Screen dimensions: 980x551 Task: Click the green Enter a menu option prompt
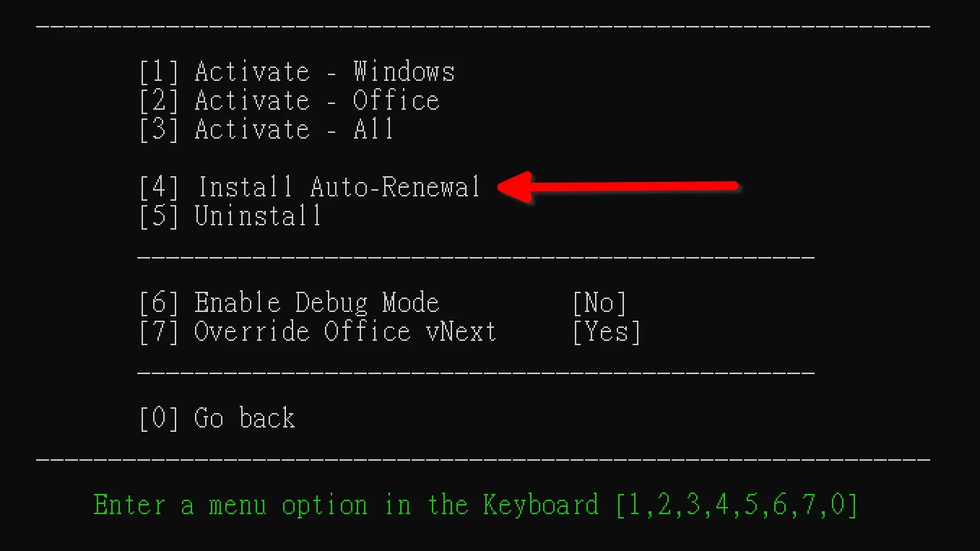[x=475, y=505]
